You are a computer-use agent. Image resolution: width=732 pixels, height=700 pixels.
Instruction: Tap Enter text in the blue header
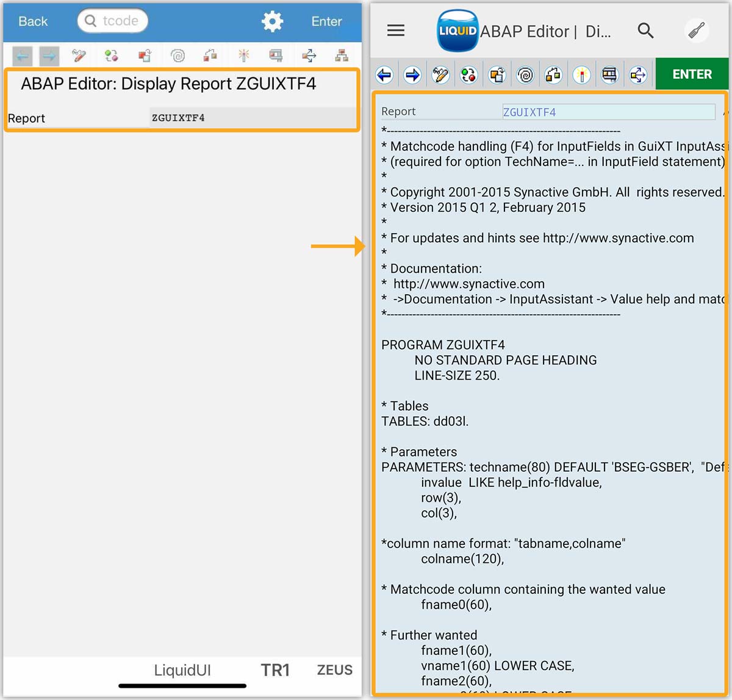tap(326, 21)
